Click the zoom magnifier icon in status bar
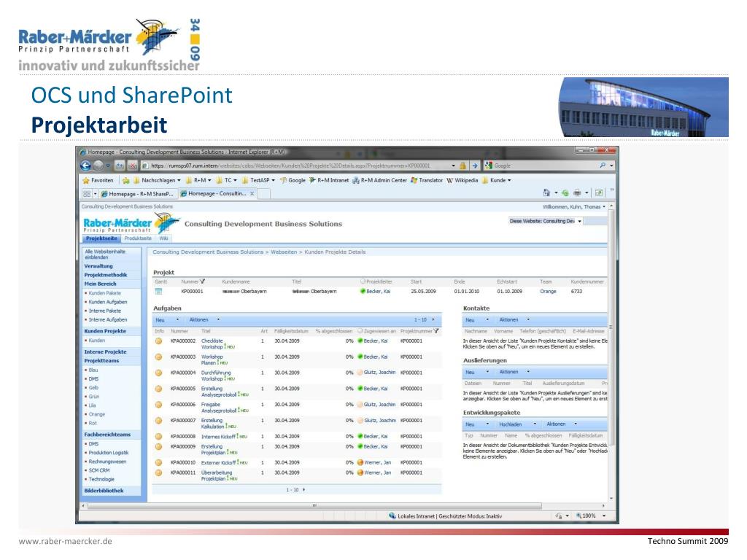Viewport: 747px width, 560px height. 578,516
